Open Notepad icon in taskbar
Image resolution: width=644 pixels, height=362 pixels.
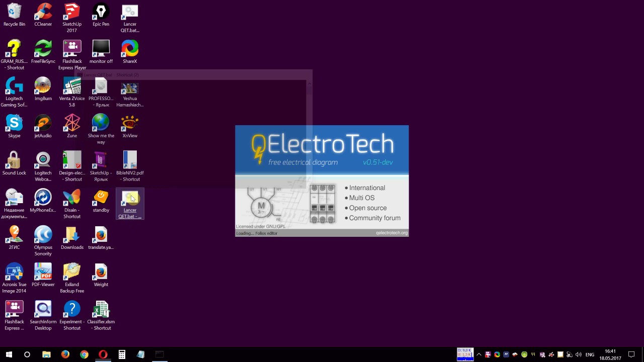[x=140, y=354]
